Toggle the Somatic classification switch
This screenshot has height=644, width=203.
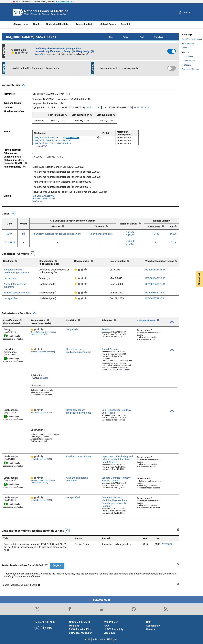(x=172, y=68)
